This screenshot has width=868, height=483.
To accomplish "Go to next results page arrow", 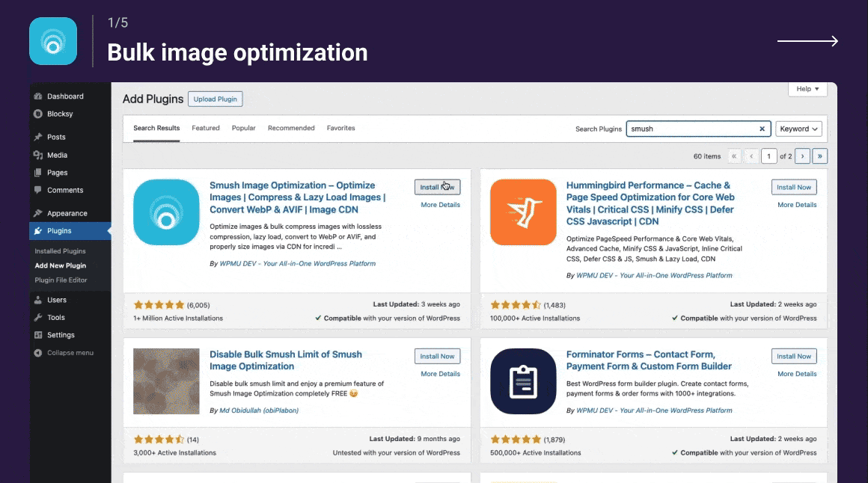I will 802,156.
